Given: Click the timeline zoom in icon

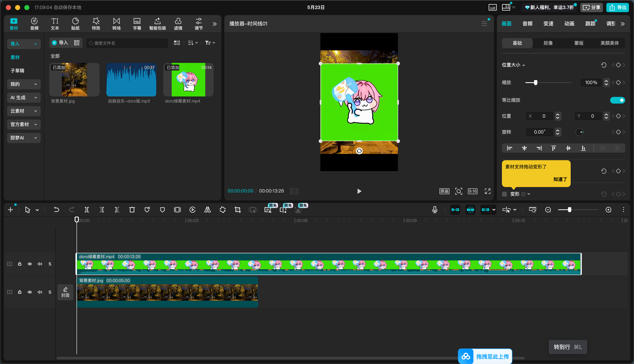Looking at the screenshot, I should click(x=608, y=210).
